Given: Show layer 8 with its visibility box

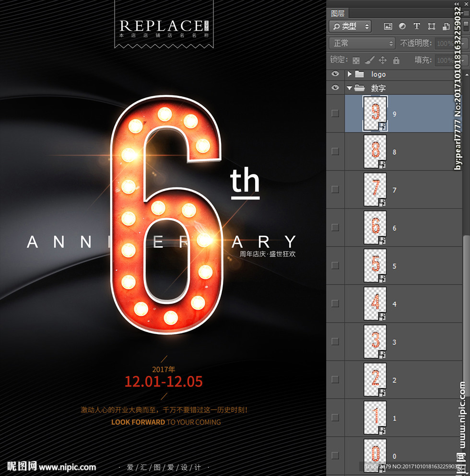Looking at the screenshot, I should [x=335, y=151].
